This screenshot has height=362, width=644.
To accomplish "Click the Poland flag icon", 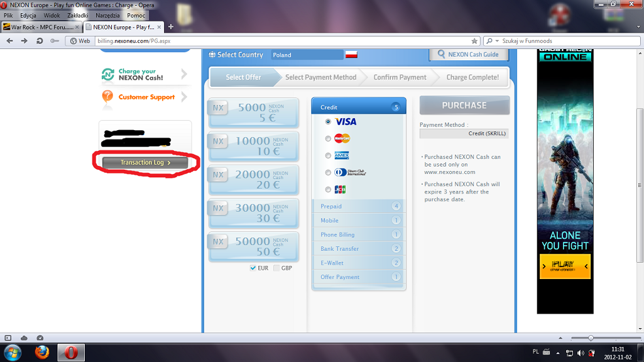I will point(351,54).
